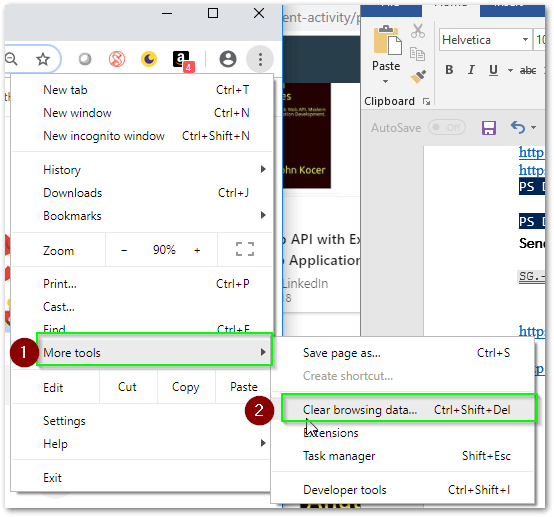Toggle the AutoSave switch
554x517 pixels.
(x=447, y=128)
